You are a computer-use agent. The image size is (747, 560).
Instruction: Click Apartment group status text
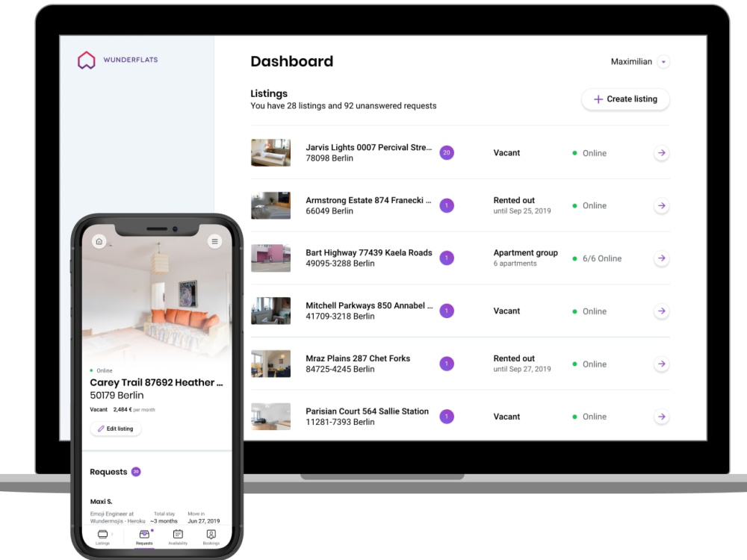point(525,253)
